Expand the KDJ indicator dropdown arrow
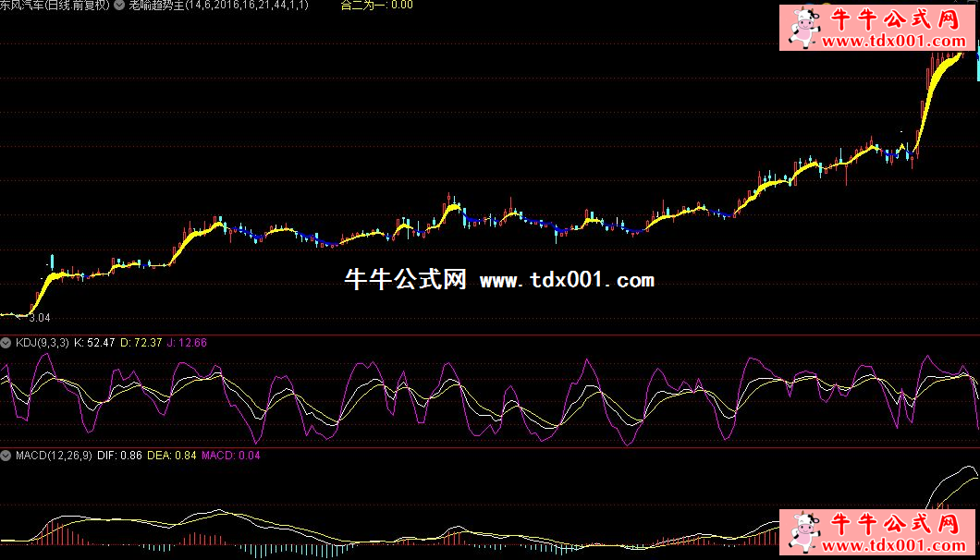This screenshot has height=560, width=980. click(6, 343)
